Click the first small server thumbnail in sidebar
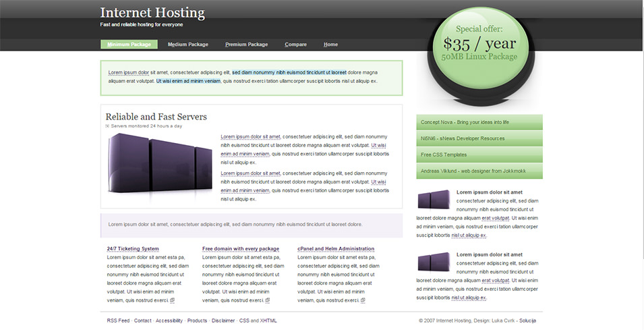 [434, 200]
